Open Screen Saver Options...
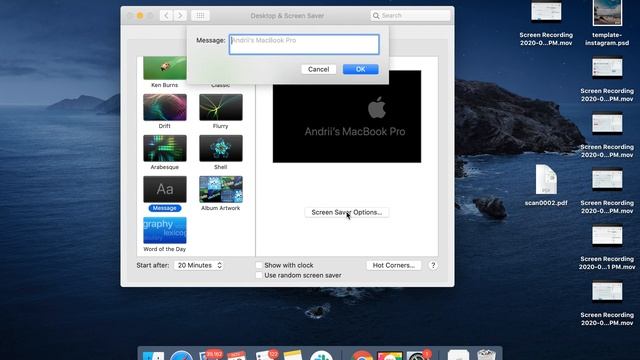 (x=347, y=212)
